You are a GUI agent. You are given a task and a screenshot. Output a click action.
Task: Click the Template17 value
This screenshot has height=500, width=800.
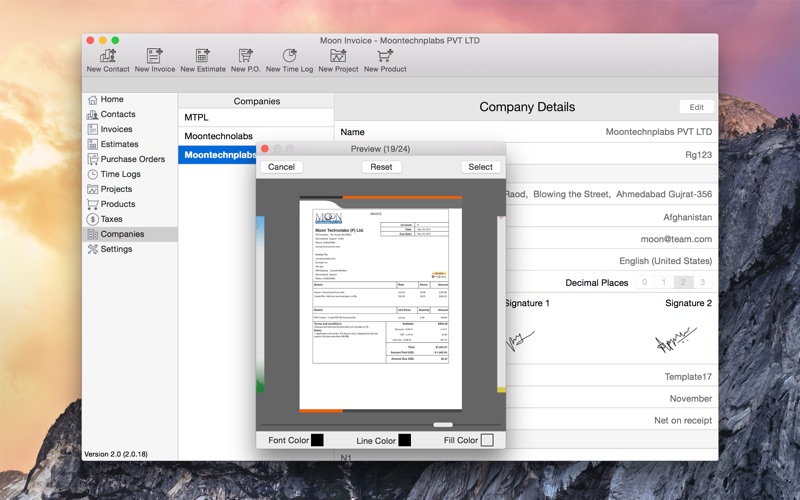click(x=688, y=377)
